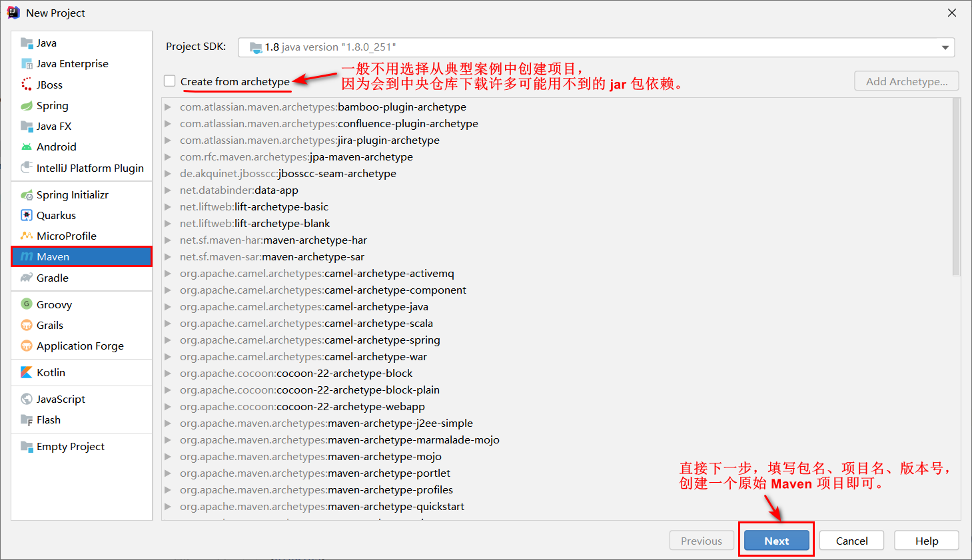972x560 pixels.
Task: Click the Java Enterprise icon in sidebar
Action: tap(27, 64)
